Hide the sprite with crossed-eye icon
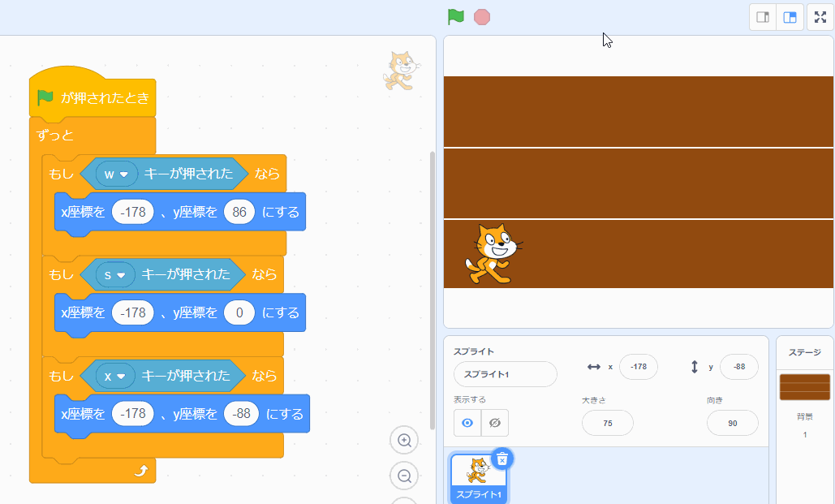Screen dimensions: 835x504 click(495, 423)
